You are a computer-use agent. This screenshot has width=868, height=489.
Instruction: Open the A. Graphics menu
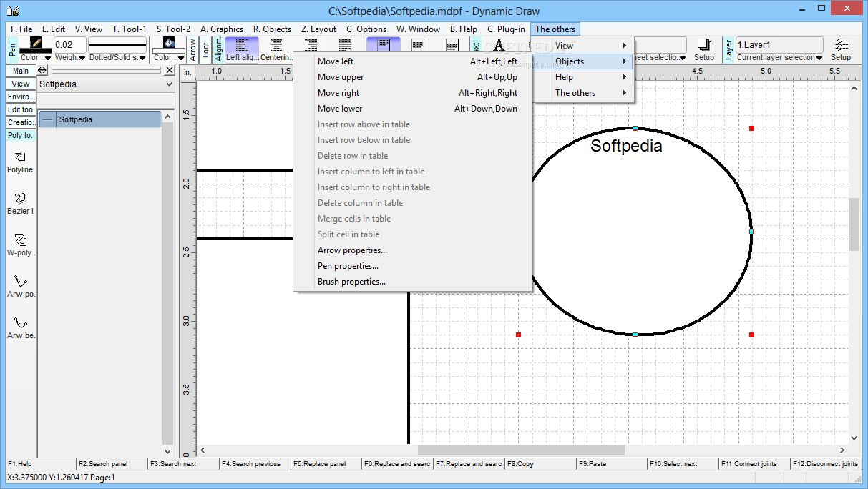point(222,29)
